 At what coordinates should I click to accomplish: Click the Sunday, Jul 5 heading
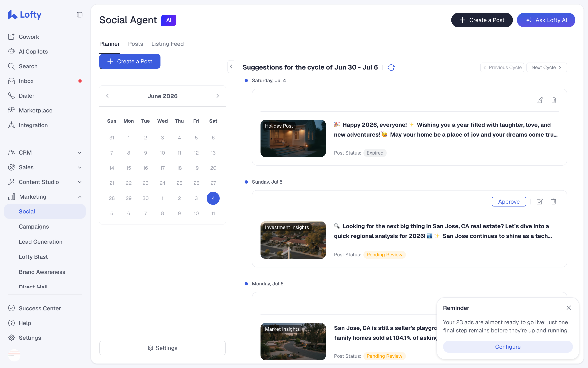coord(267,182)
